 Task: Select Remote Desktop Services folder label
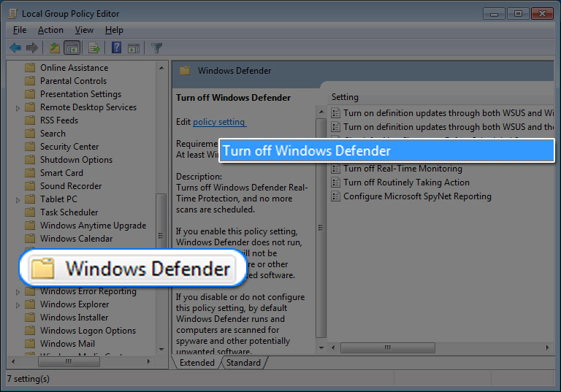(88, 107)
